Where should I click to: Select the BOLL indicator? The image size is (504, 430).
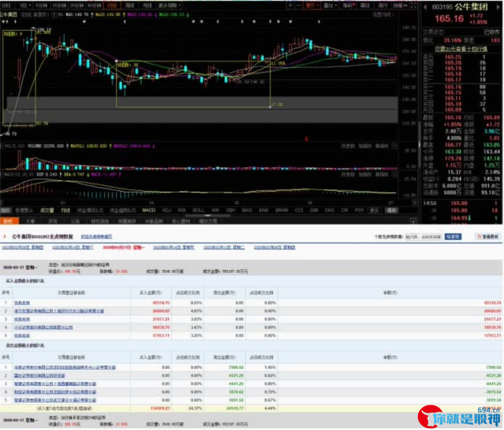[x=198, y=210]
